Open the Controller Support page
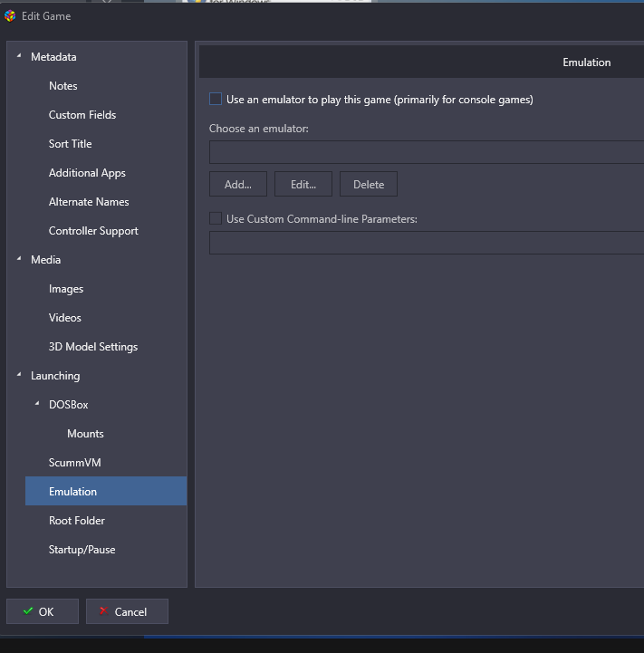This screenshot has width=644, height=653. click(x=93, y=231)
